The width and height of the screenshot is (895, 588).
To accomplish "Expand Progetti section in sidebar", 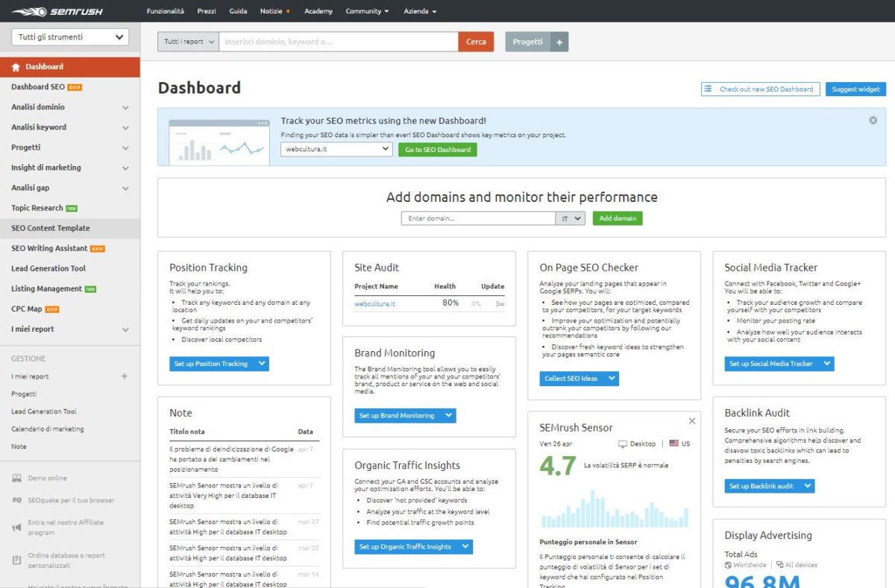I will (x=125, y=148).
